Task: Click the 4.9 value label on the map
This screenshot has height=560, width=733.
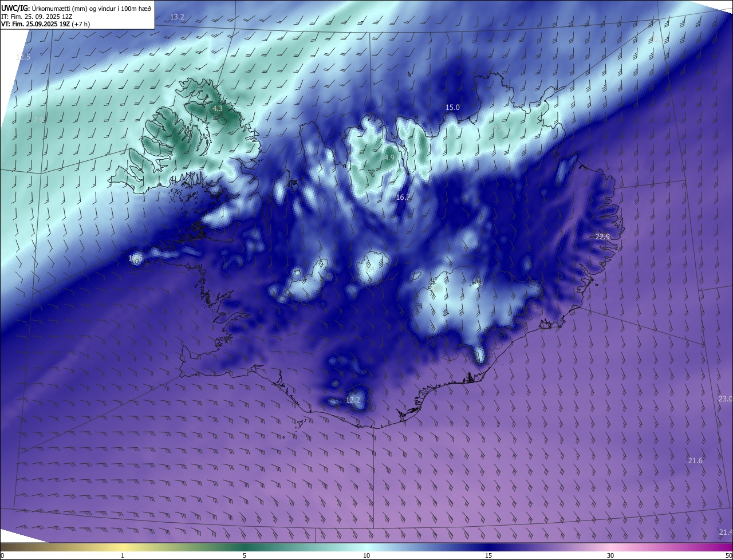Action: (389, 157)
